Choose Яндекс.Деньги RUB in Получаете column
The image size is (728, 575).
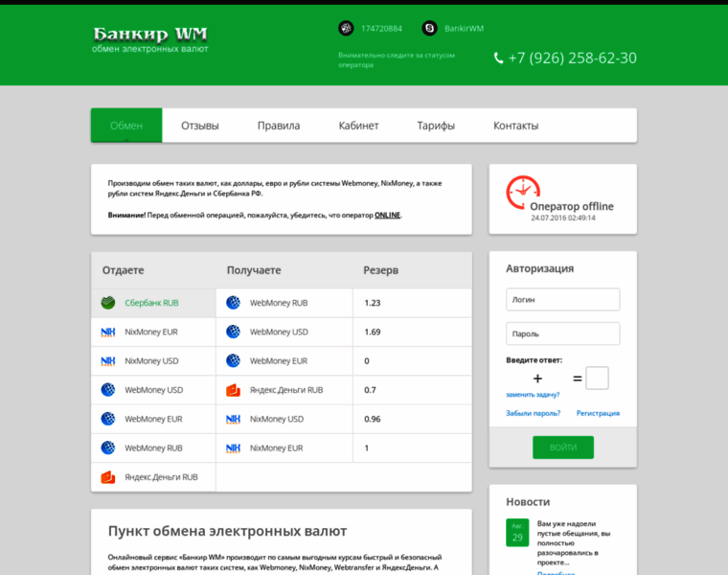point(284,390)
